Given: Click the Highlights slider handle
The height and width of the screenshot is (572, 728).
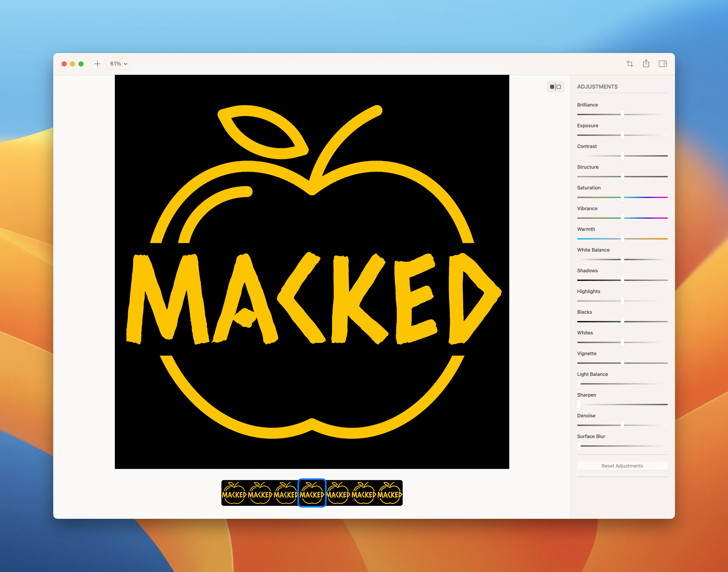Looking at the screenshot, I should [x=622, y=301].
